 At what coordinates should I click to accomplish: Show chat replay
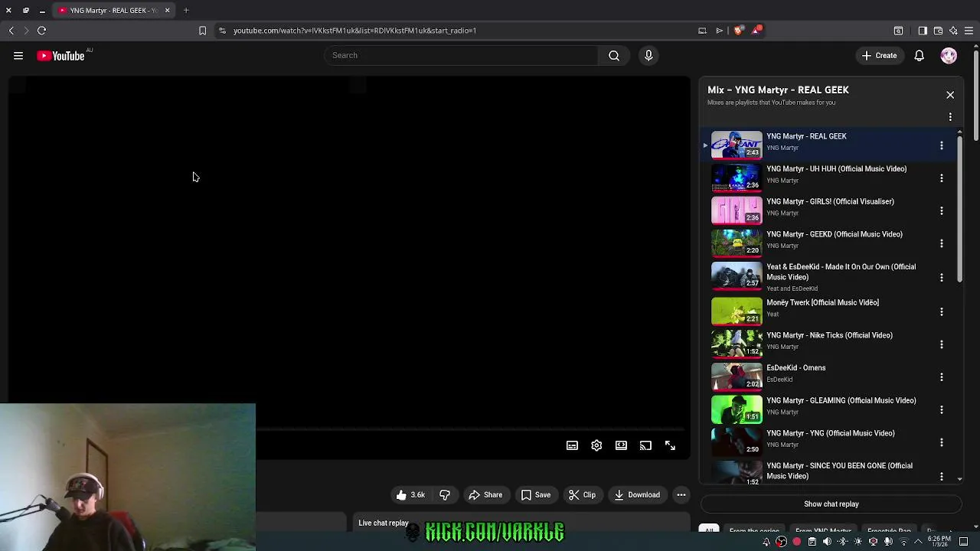pos(831,504)
